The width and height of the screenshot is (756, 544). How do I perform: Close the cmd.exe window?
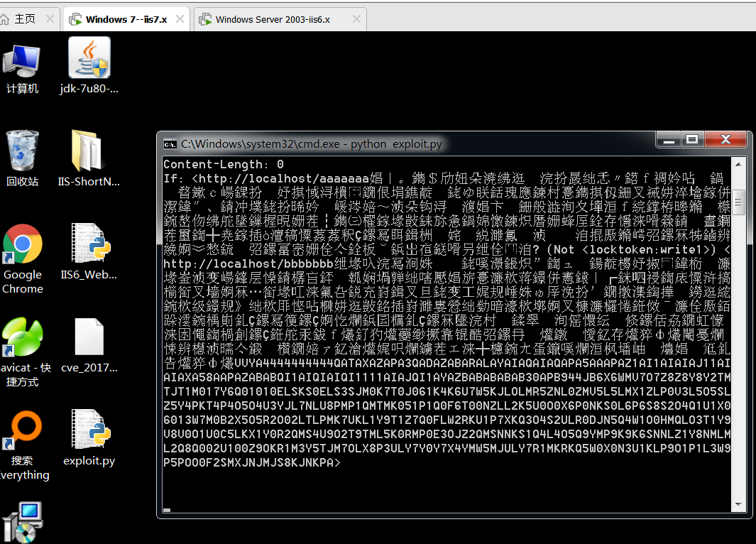(725, 139)
